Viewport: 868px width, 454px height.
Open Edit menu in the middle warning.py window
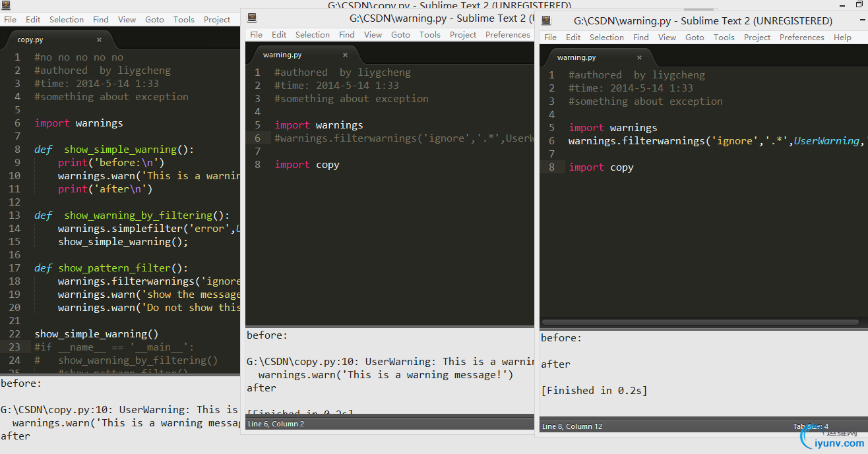(x=279, y=35)
